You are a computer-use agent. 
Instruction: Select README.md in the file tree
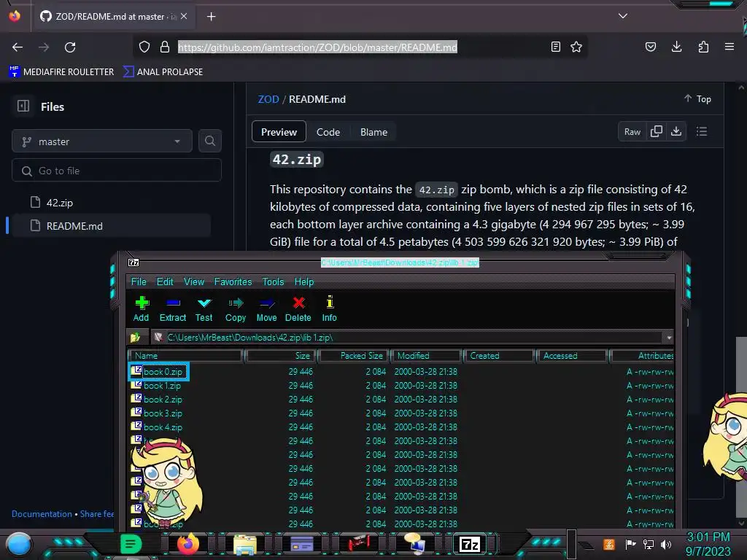coord(109,226)
